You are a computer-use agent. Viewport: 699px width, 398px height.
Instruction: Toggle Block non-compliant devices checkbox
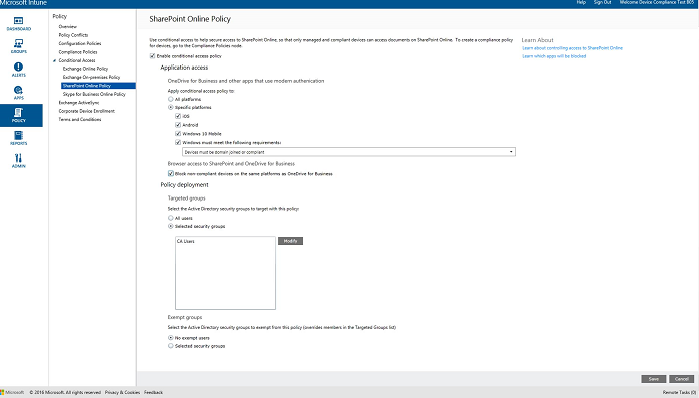170,173
